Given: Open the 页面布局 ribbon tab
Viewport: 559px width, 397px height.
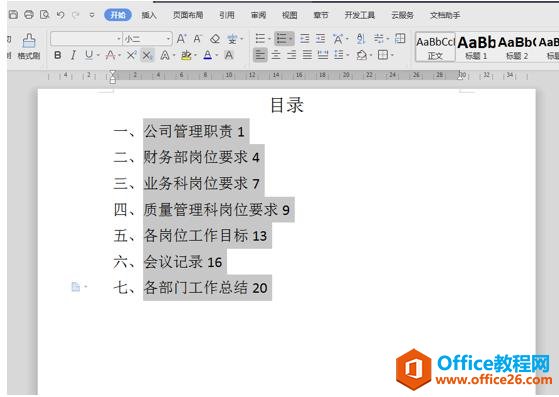Looking at the screenshot, I should [188, 15].
